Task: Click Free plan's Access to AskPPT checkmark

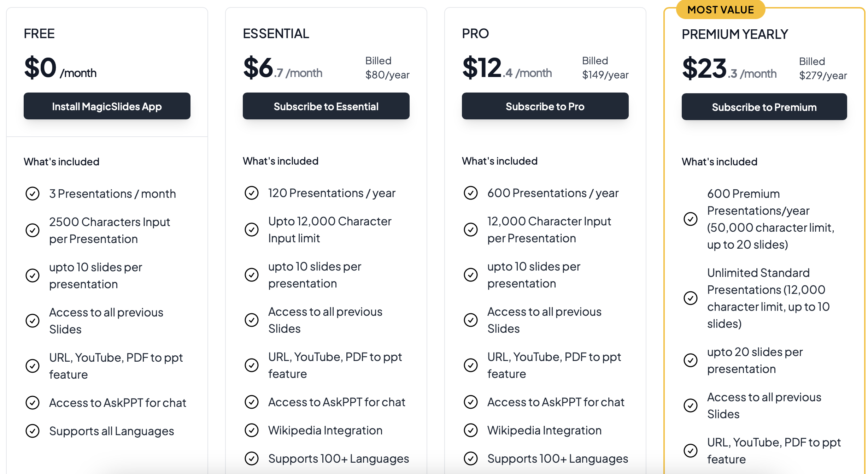Action: click(33, 403)
